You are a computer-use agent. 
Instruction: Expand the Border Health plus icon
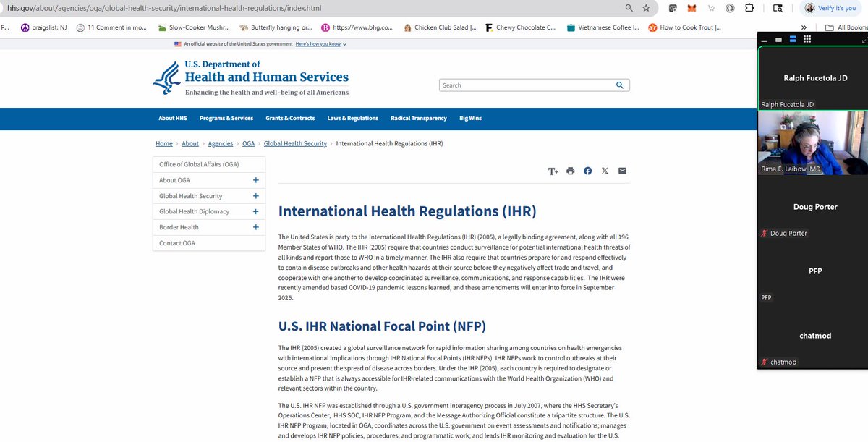pyautogui.click(x=256, y=227)
